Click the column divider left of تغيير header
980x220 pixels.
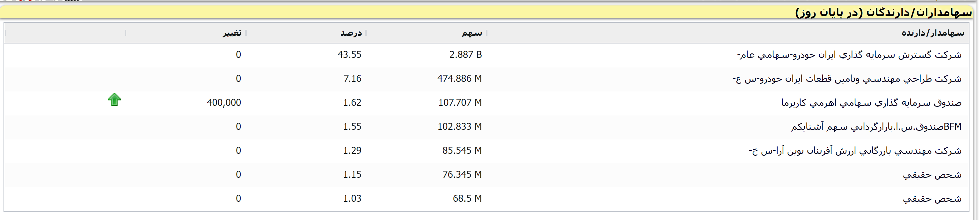pyautogui.click(x=126, y=33)
